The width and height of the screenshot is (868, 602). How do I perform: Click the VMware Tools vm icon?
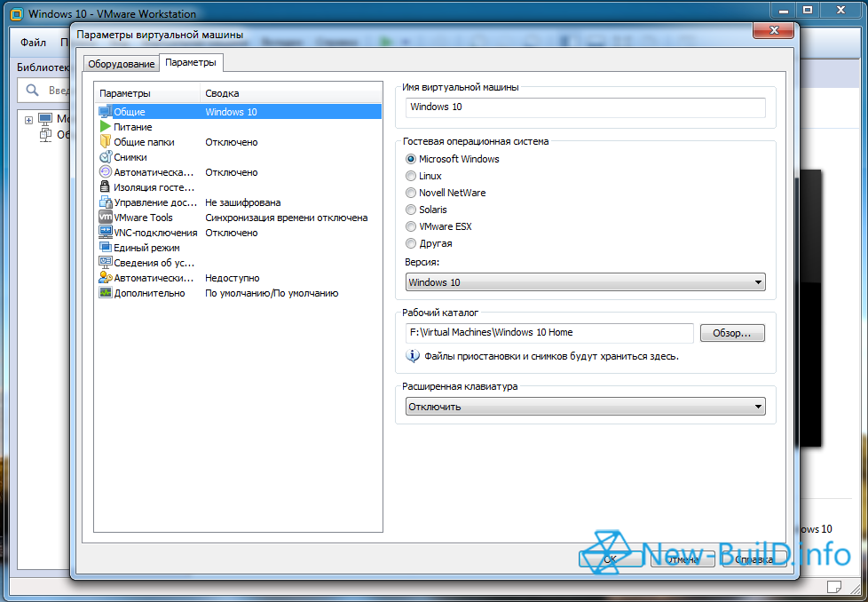106,218
